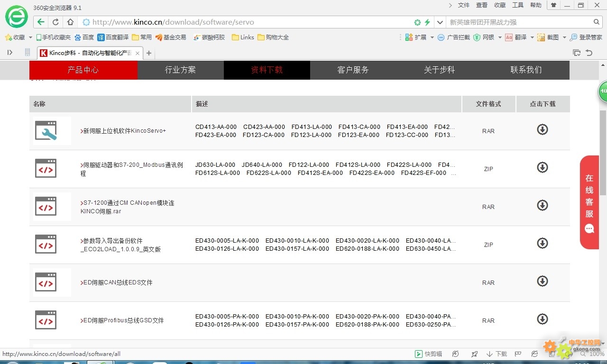Open the 工具 menu

(x=518, y=5)
